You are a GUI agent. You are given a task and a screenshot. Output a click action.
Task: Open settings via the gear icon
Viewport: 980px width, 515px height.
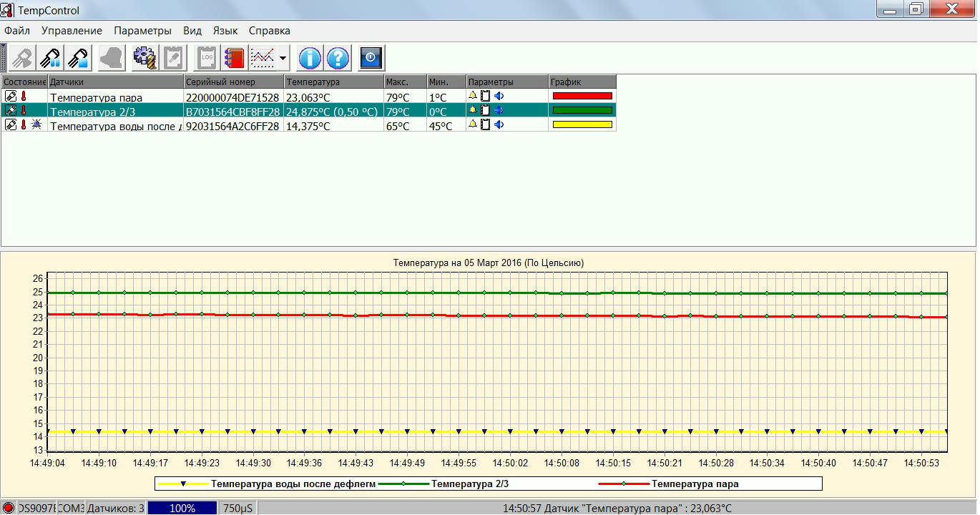pos(145,58)
